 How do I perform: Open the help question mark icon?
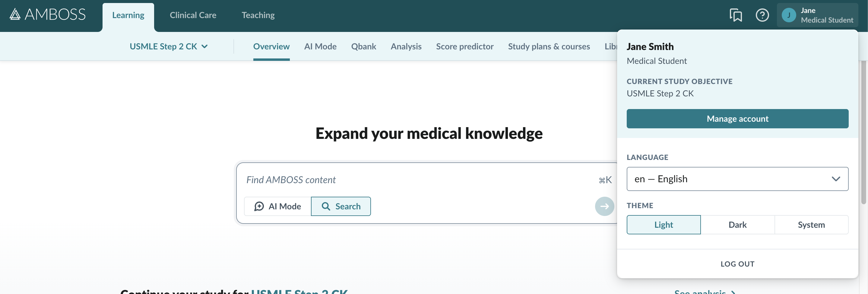[762, 15]
